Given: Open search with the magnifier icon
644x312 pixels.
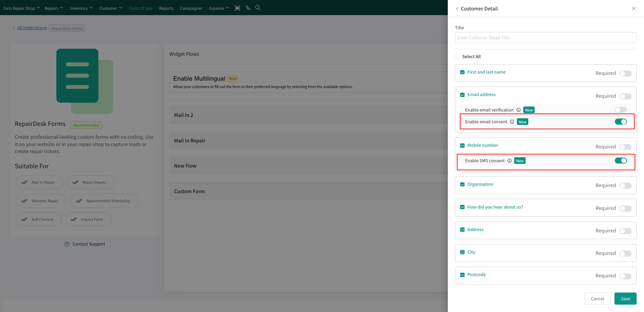Looking at the screenshot, I should tap(258, 8).
